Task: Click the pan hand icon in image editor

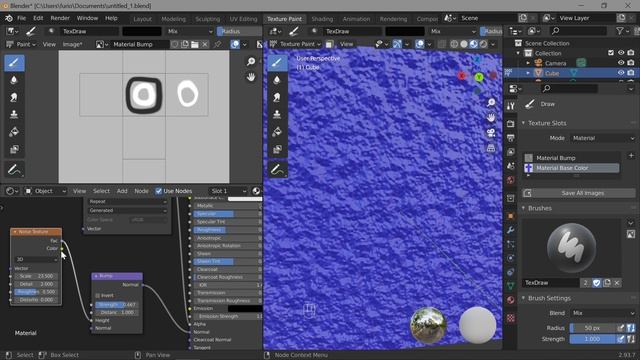Action: click(251, 77)
